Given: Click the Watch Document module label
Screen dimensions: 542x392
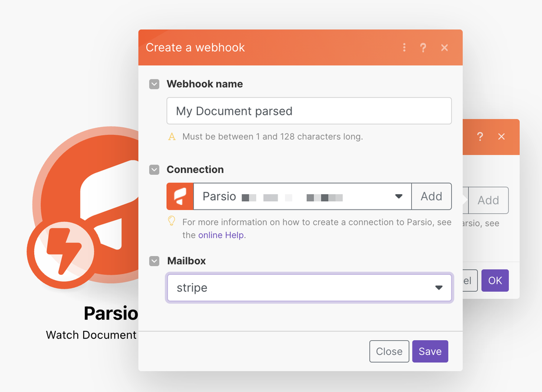Looking at the screenshot, I should click(91, 335).
